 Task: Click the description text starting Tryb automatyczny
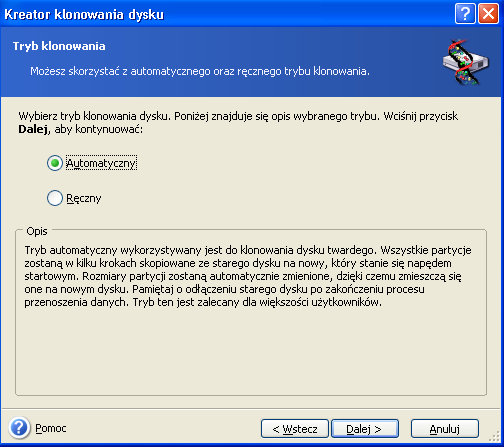[x=248, y=276]
